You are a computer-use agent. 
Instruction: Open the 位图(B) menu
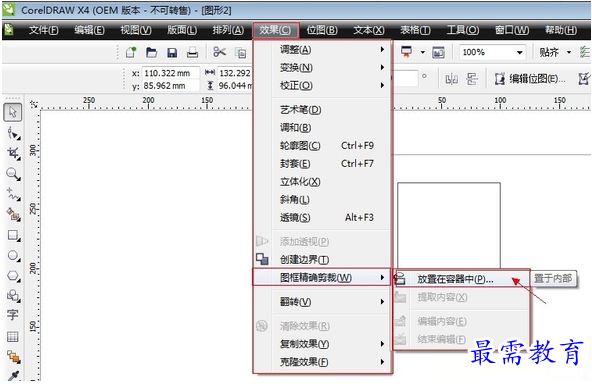tap(322, 30)
